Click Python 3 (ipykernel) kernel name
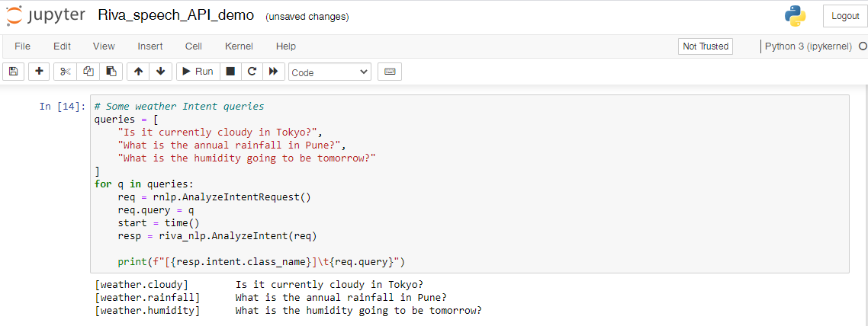The image size is (868, 326). click(809, 46)
